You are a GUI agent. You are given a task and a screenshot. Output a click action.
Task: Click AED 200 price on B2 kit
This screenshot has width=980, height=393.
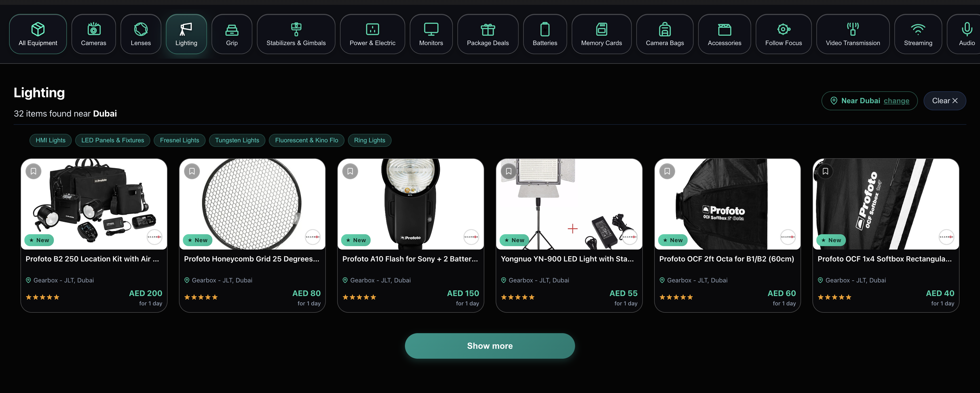[146, 293]
